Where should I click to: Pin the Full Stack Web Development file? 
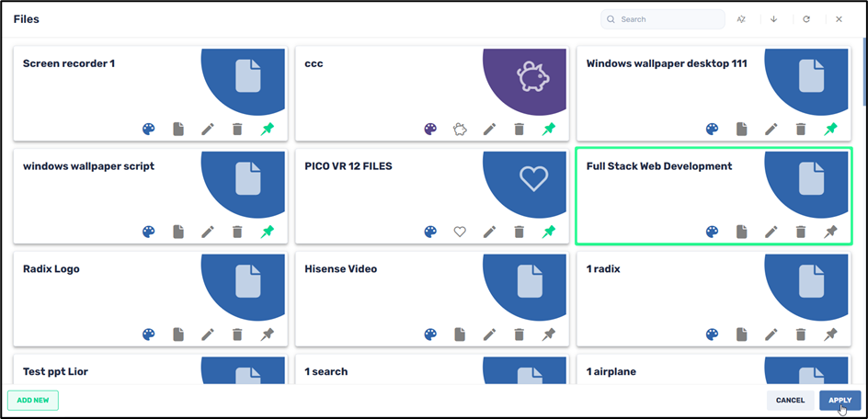click(x=830, y=232)
